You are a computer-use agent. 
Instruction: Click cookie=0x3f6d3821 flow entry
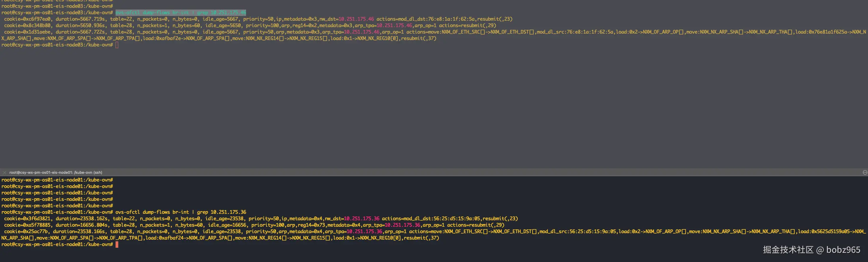(x=27, y=219)
